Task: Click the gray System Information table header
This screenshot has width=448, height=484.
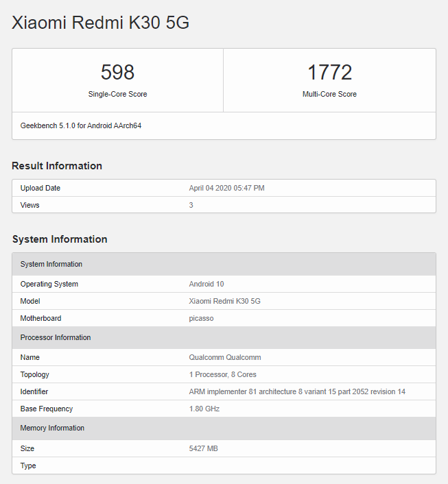Action: pyautogui.click(x=224, y=264)
